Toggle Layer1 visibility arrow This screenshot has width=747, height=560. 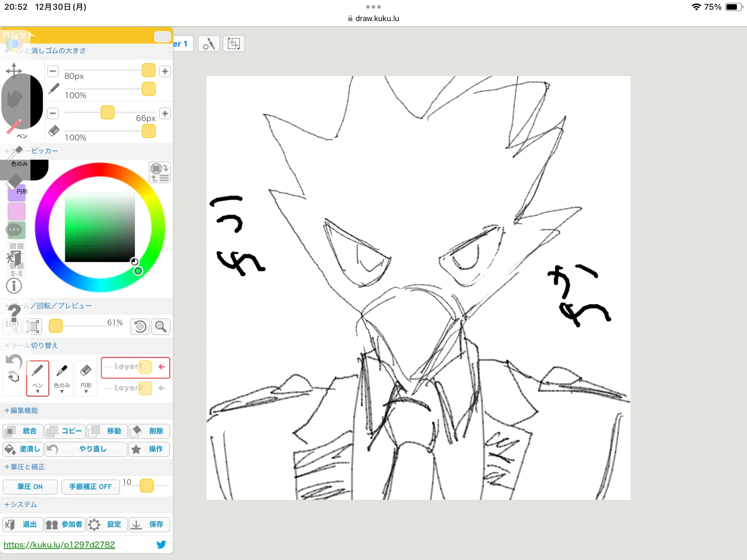[x=161, y=367]
